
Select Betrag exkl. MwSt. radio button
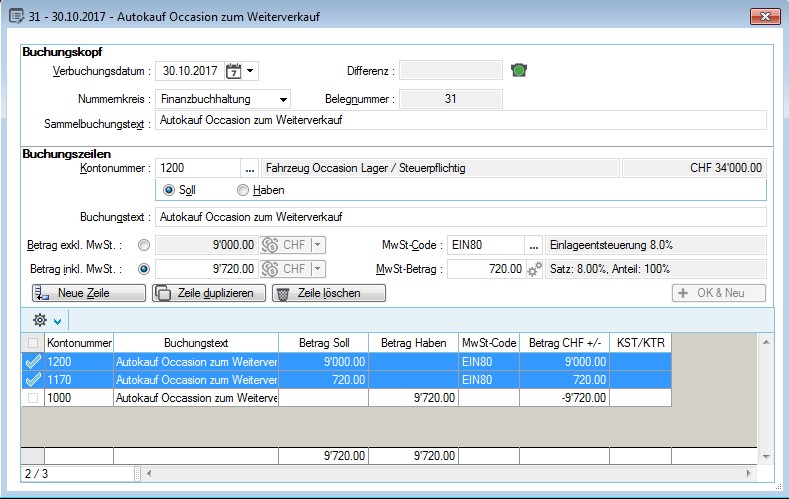[144, 245]
